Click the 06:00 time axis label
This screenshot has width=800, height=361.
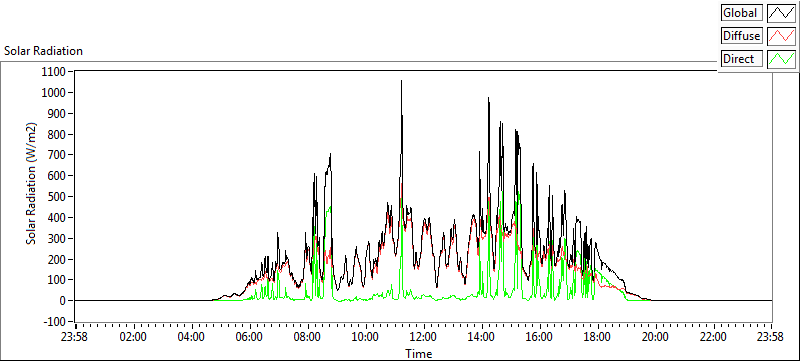[x=250, y=337]
